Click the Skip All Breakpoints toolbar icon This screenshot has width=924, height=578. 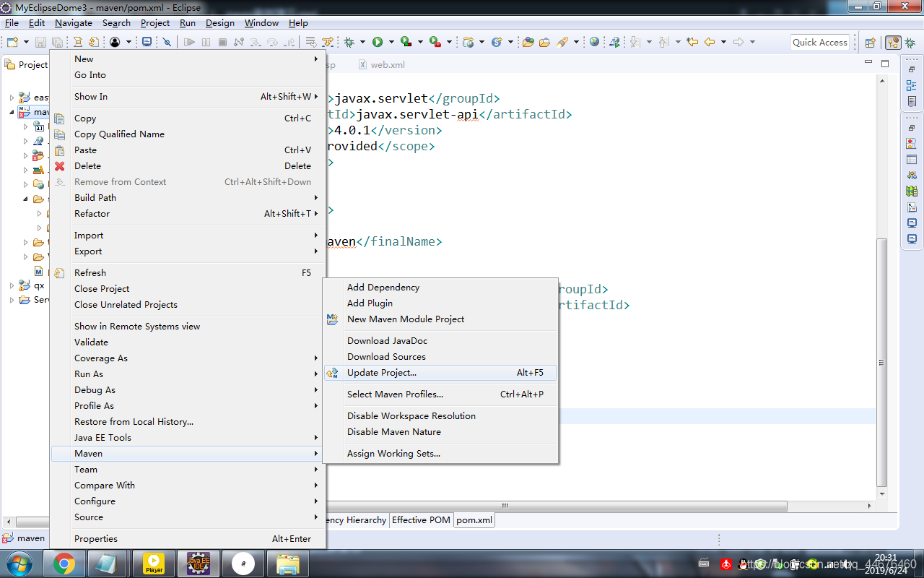click(167, 42)
